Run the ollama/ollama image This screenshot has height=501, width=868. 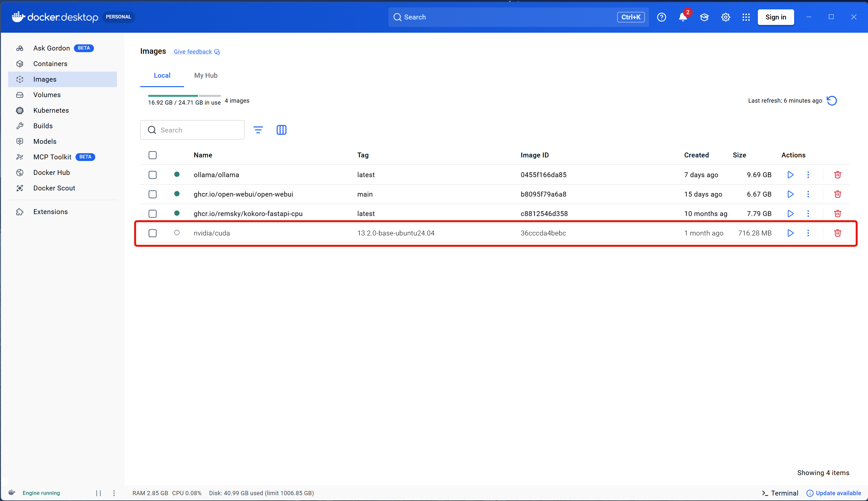(790, 175)
